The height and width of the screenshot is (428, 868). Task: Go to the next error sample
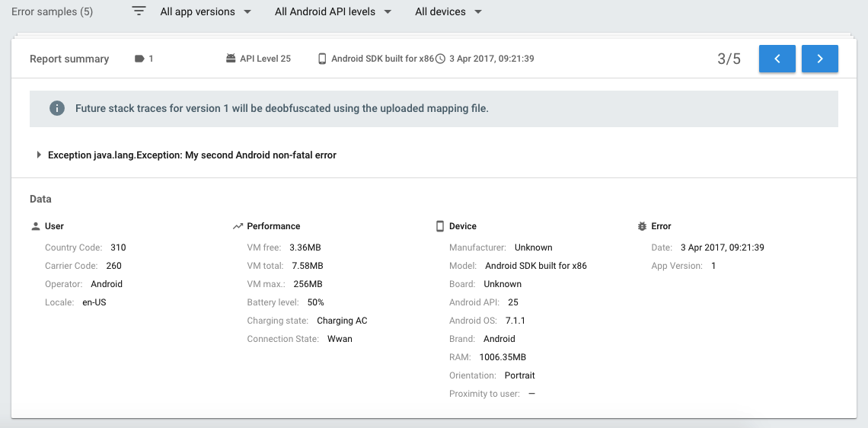(820, 59)
